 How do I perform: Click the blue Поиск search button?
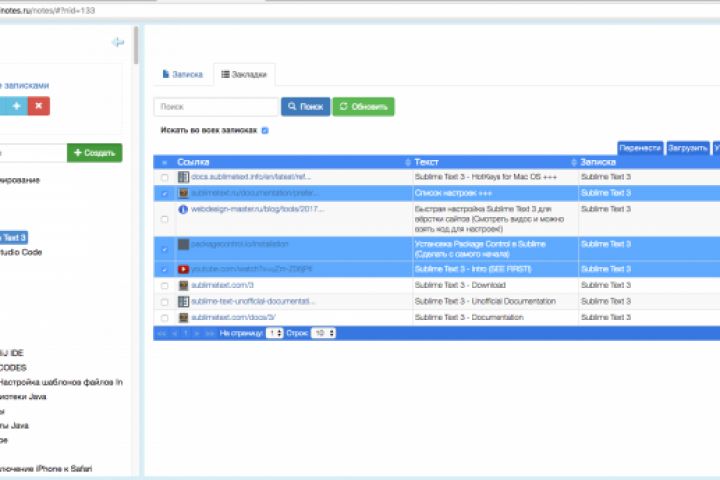coord(305,107)
